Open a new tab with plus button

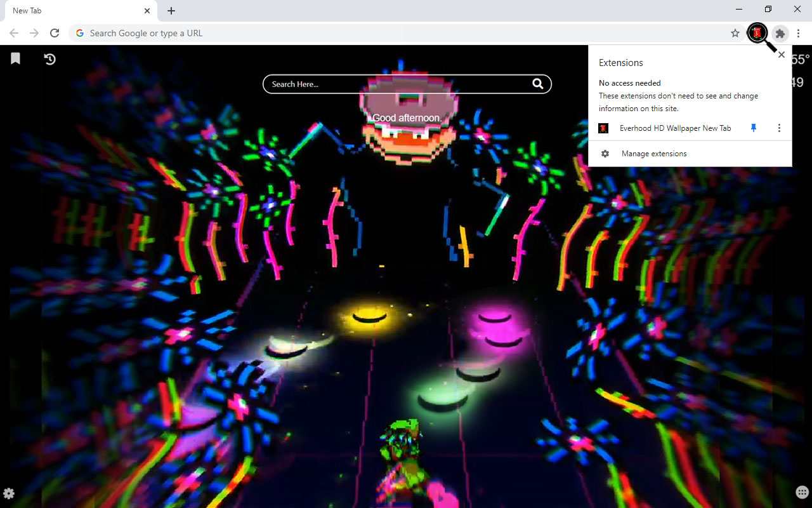coord(171,11)
